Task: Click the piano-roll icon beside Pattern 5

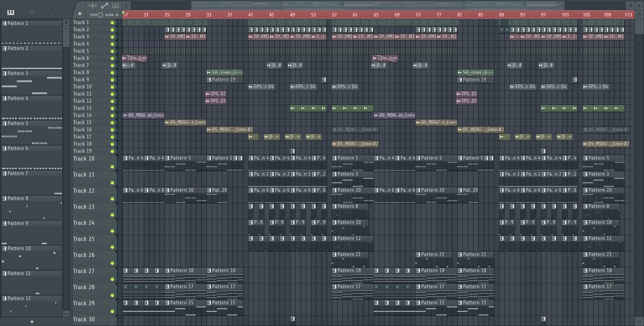Action: coord(4,123)
